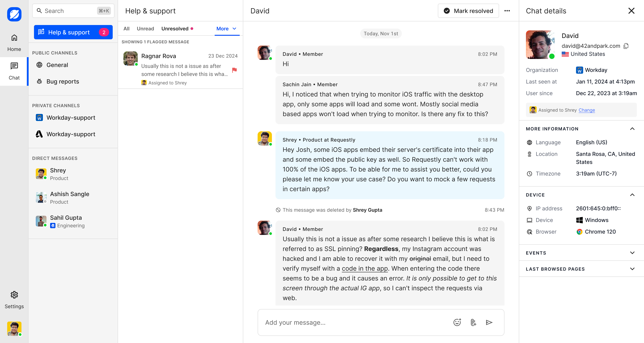
Task: Click Sachin Jain's message bubble
Action: (x=390, y=100)
